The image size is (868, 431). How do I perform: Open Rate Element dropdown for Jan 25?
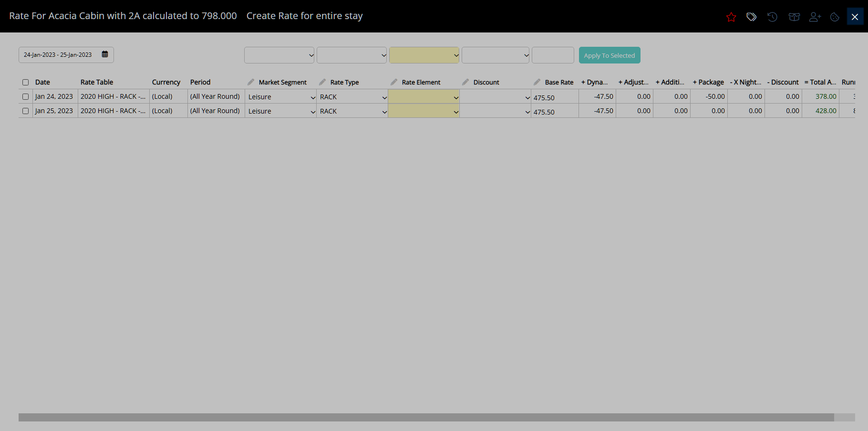(x=424, y=111)
